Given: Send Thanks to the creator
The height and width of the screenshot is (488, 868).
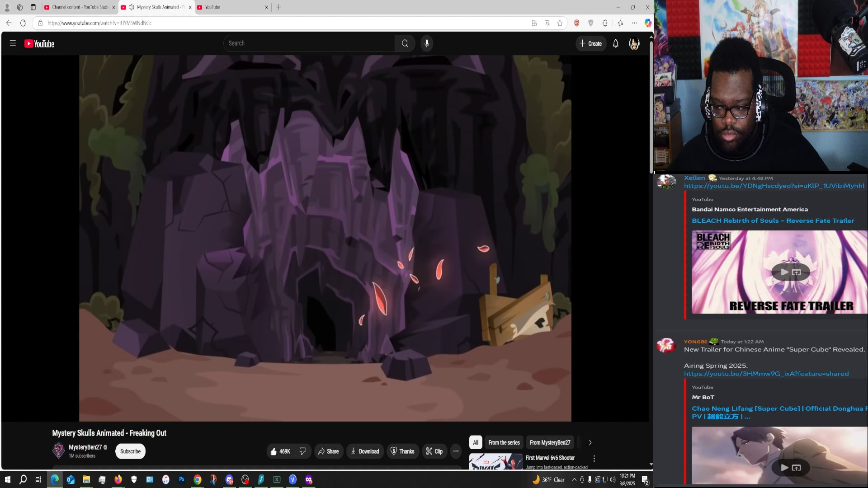Looking at the screenshot, I should click(402, 451).
